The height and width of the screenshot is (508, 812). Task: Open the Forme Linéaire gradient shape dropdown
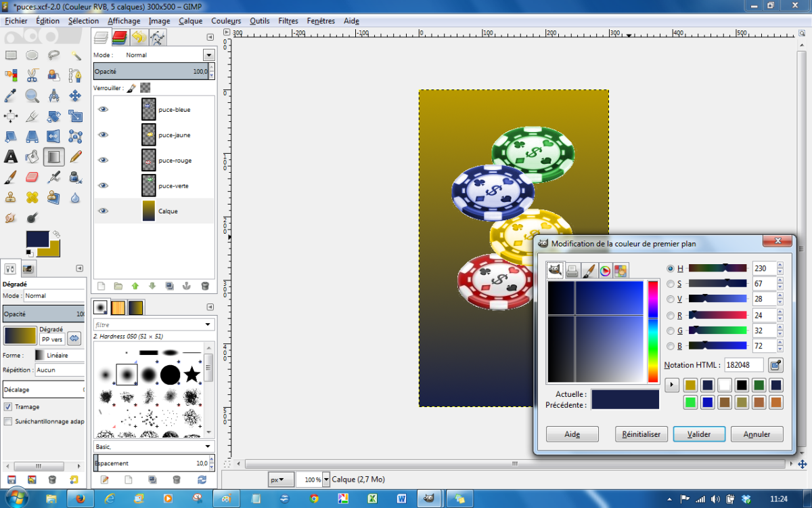[x=60, y=355]
